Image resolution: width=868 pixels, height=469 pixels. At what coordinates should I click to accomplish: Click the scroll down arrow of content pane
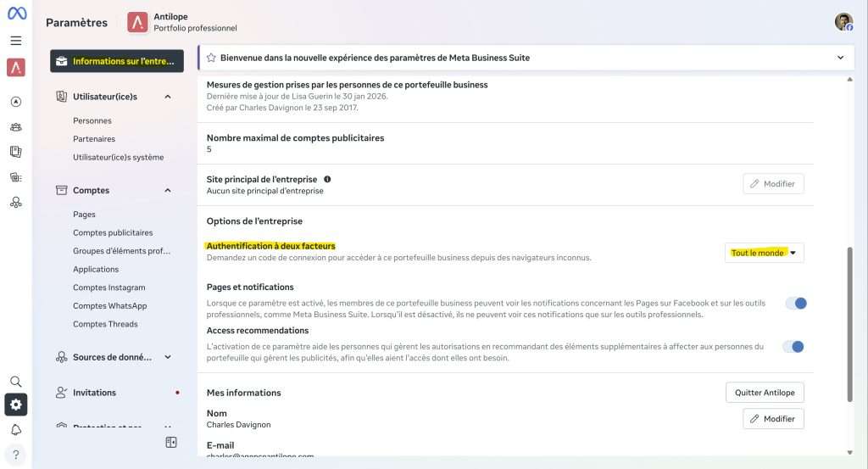tap(849, 452)
